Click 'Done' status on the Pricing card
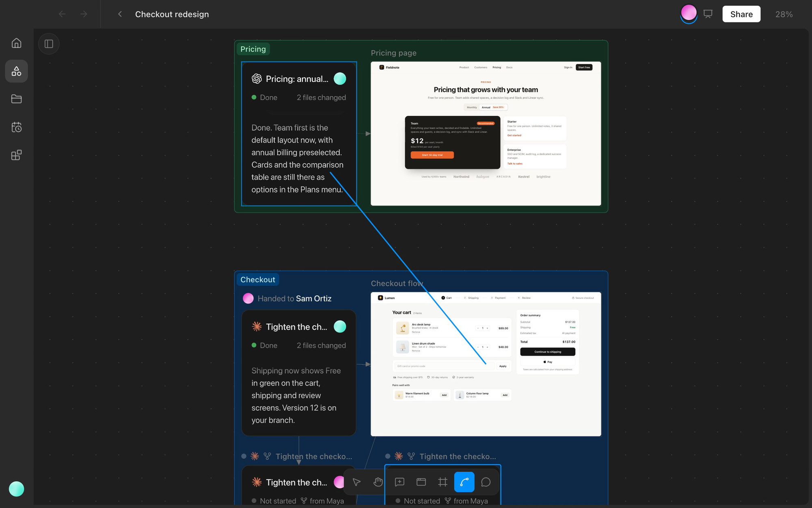 pyautogui.click(x=268, y=98)
